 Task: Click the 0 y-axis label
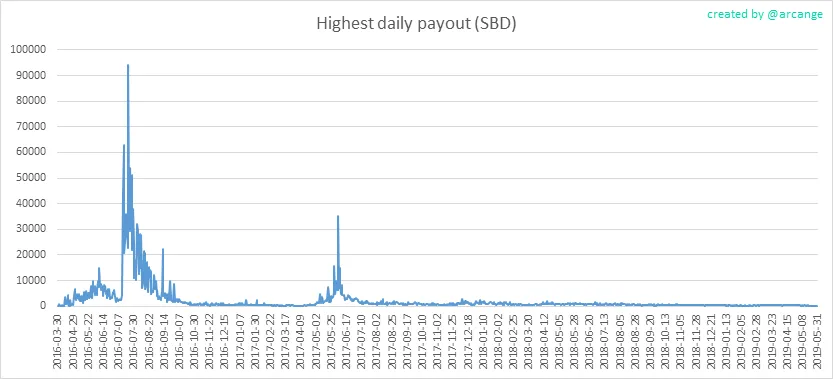44,306
